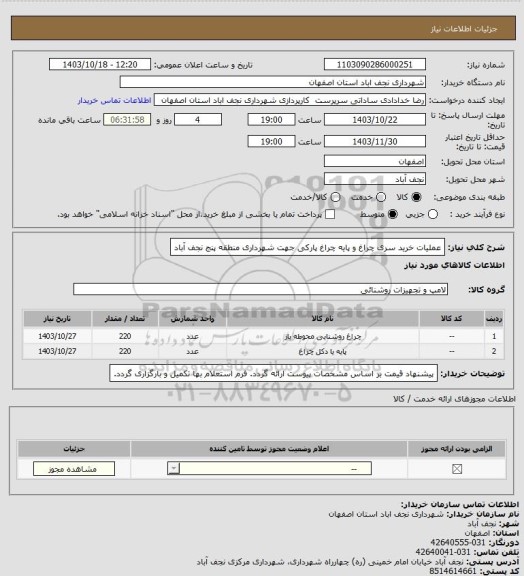Select row پایه یا دکل چراغ
This screenshot has width=524, height=576.
pos(263,352)
